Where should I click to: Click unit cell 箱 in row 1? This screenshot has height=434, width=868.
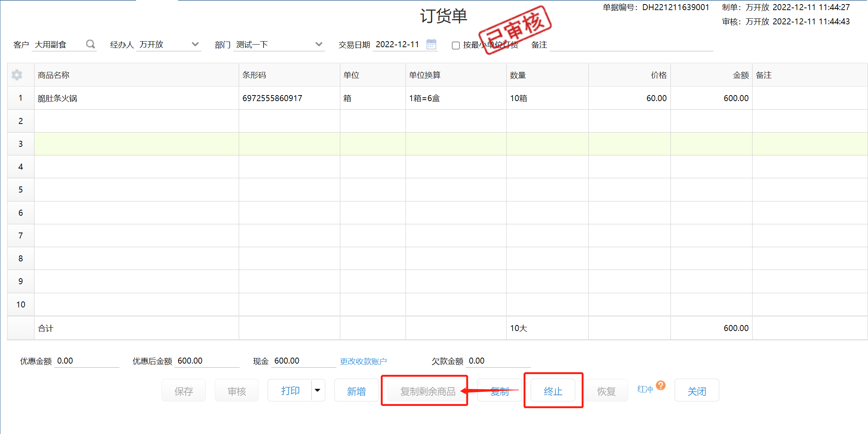[x=373, y=98]
